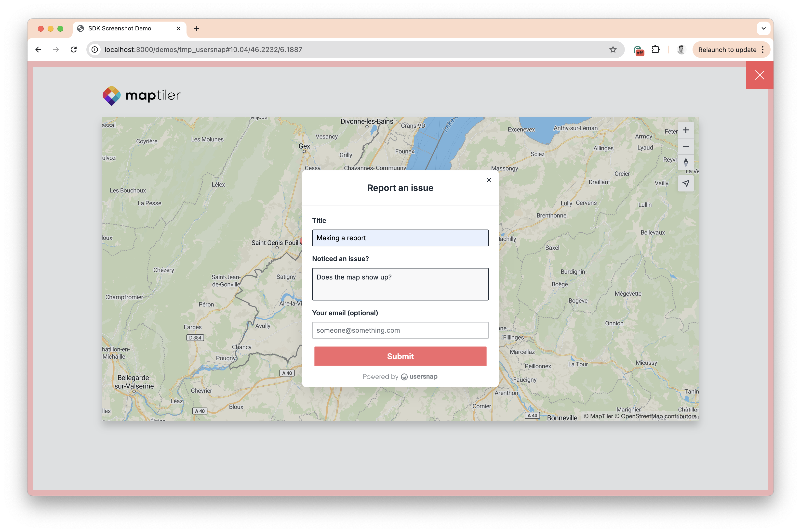Click the map zoom in plus button

(686, 130)
